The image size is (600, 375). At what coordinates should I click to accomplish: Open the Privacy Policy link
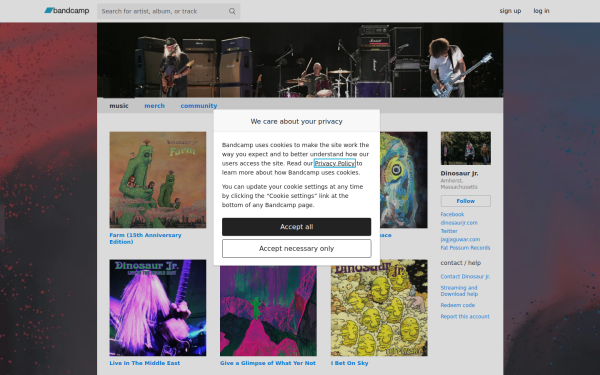(x=335, y=163)
